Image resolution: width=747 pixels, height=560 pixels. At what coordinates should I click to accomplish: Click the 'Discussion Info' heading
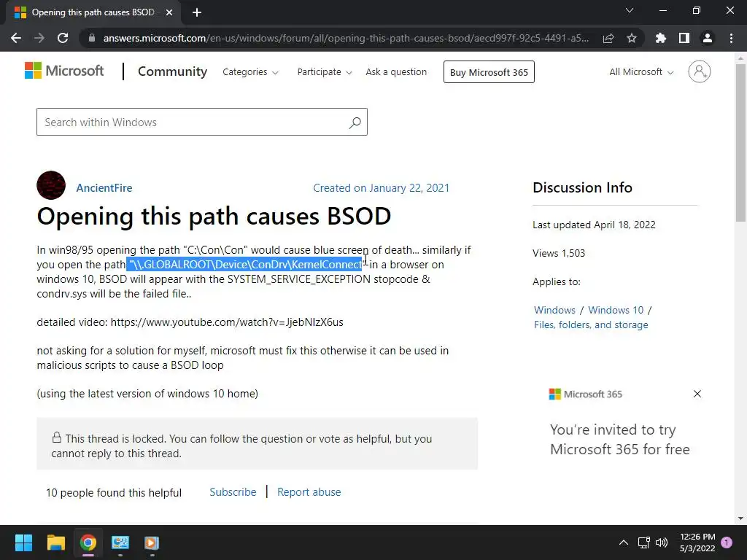(582, 187)
